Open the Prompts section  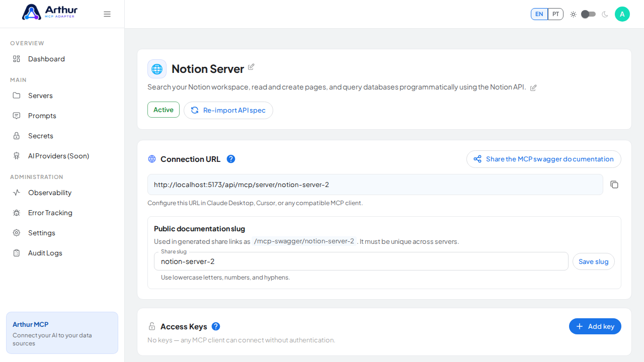coord(62,116)
